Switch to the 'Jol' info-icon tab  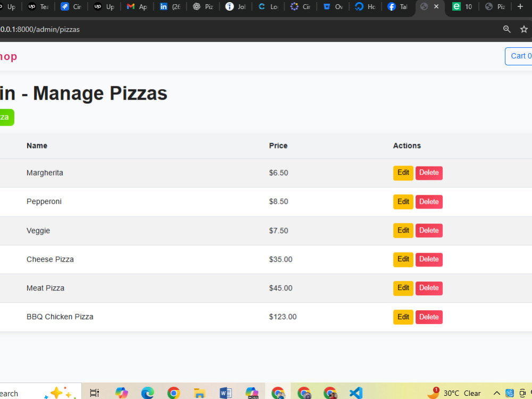[236, 6]
